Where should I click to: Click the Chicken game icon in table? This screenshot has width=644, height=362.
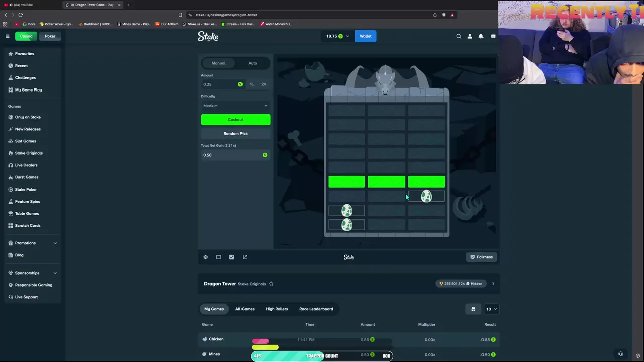pos(205,339)
